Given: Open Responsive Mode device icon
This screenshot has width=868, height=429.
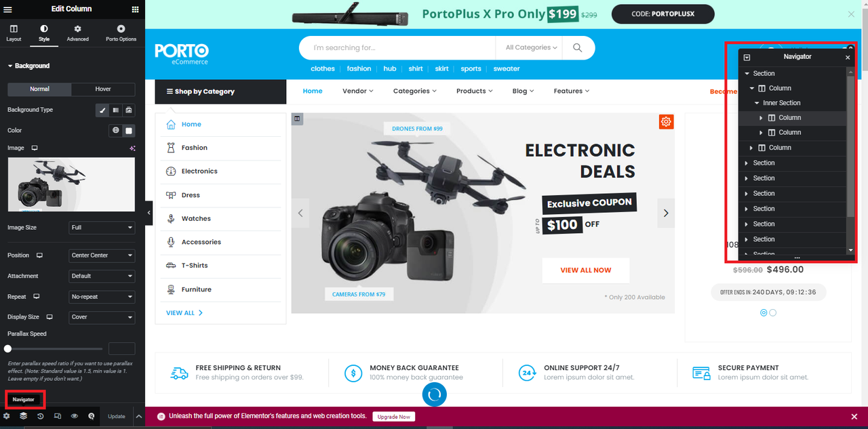Looking at the screenshot, I should pyautogui.click(x=57, y=416).
